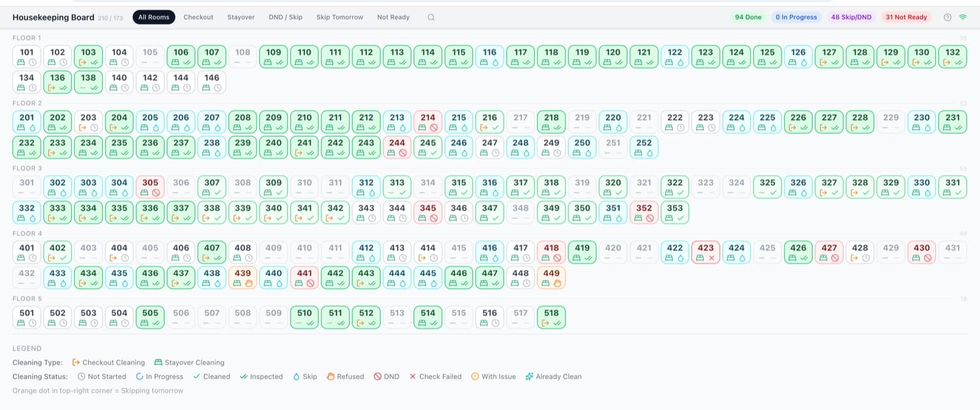980x410 pixels.
Task: Click the FLOOR 5 section label
Action: (x=27, y=298)
